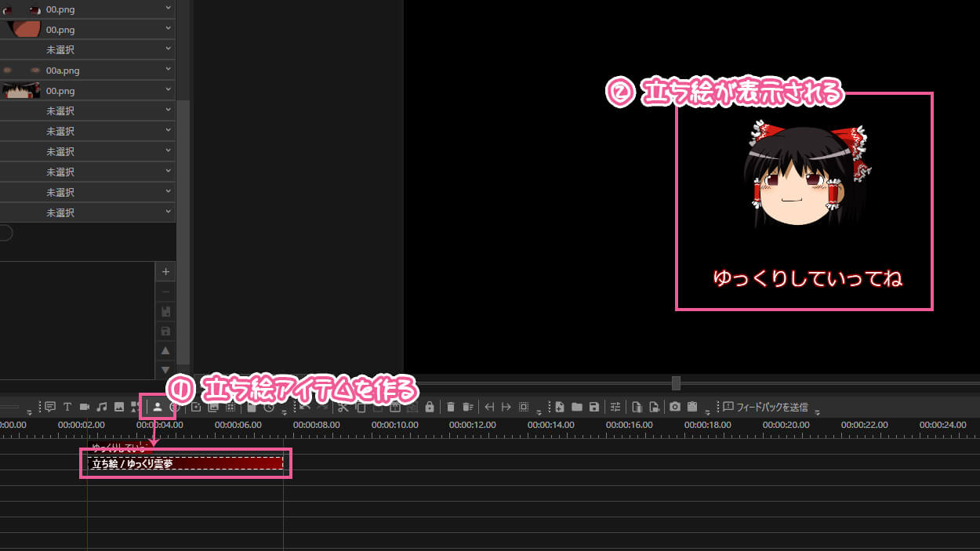
Task: Open 未選択 dropdown above 00a.png row
Action: 169,49
